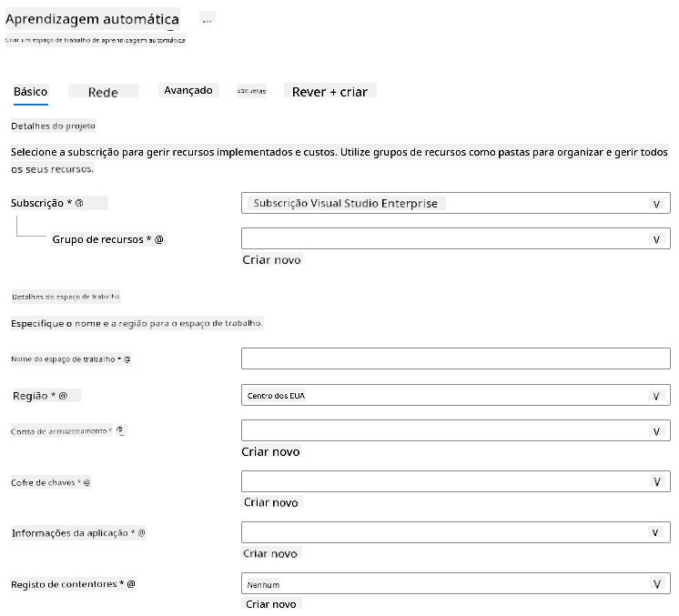679x616 pixels.
Task: Click info icon next to Nome do espaço de trabalho
Action: pos(127,359)
